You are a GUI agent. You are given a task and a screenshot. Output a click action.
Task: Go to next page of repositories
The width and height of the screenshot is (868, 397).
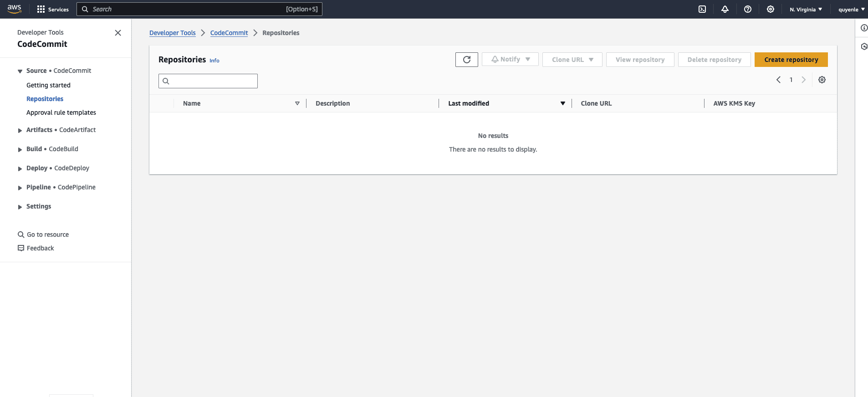click(x=804, y=80)
